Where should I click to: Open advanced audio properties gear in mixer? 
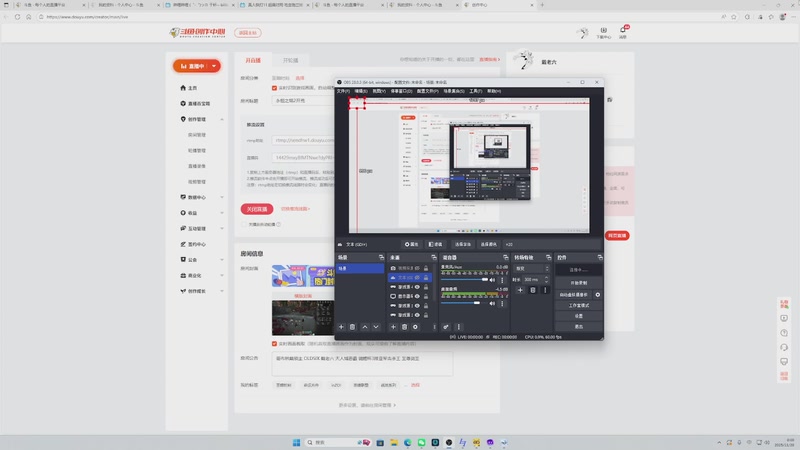446,327
